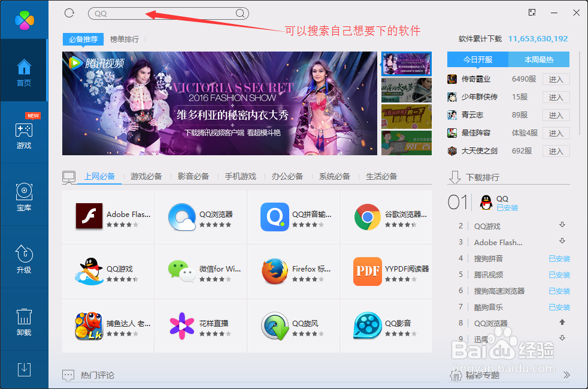The width and height of the screenshot is (588, 389).
Task: Click the Victoria's Secret main banner
Action: coord(220,103)
